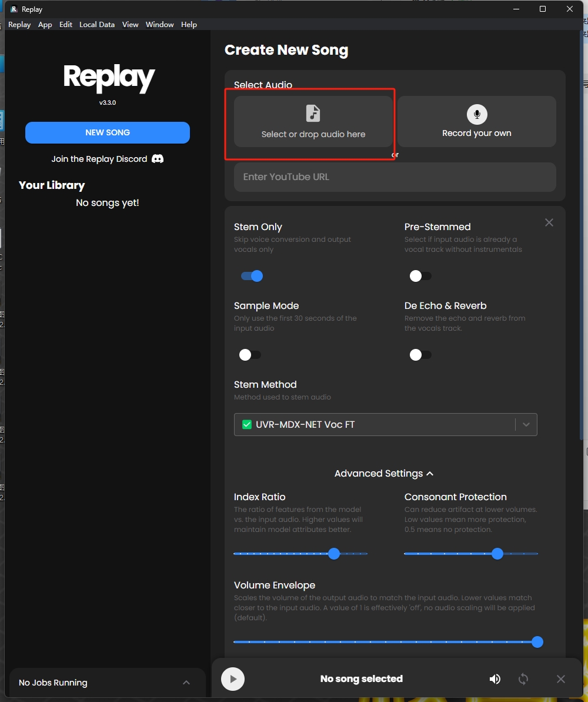Adjust the Index Ratio slider handle

click(x=334, y=554)
